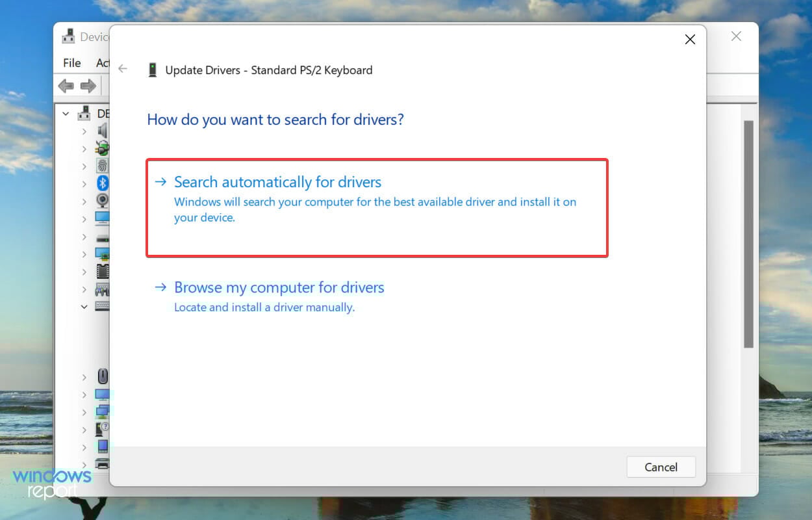Select the speaker audio category icon
812x520 pixels.
(103, 131)
